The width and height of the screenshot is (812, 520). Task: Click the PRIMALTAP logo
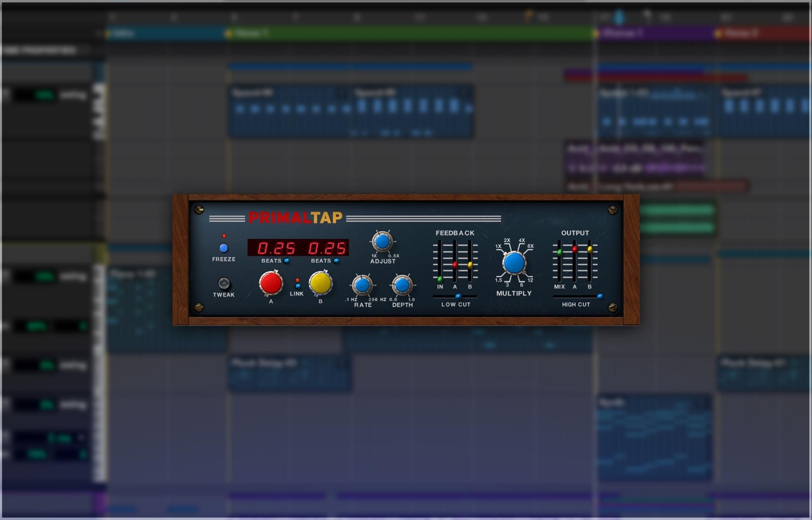click(295, 218)
